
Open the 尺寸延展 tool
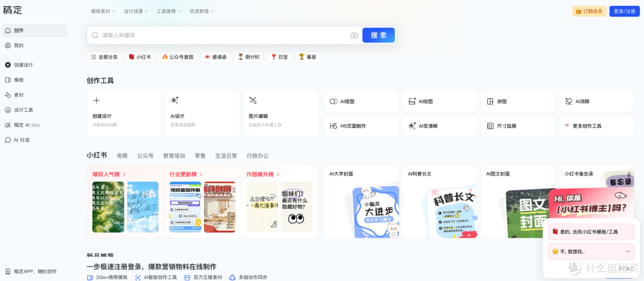click(518, 126)
